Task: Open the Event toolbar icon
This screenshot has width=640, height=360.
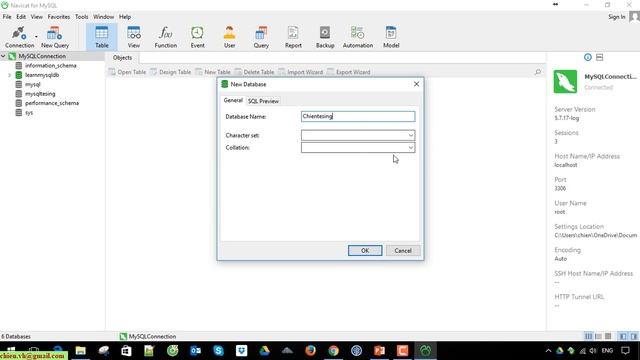Action: pyautogui.click(x=198, y=37)
